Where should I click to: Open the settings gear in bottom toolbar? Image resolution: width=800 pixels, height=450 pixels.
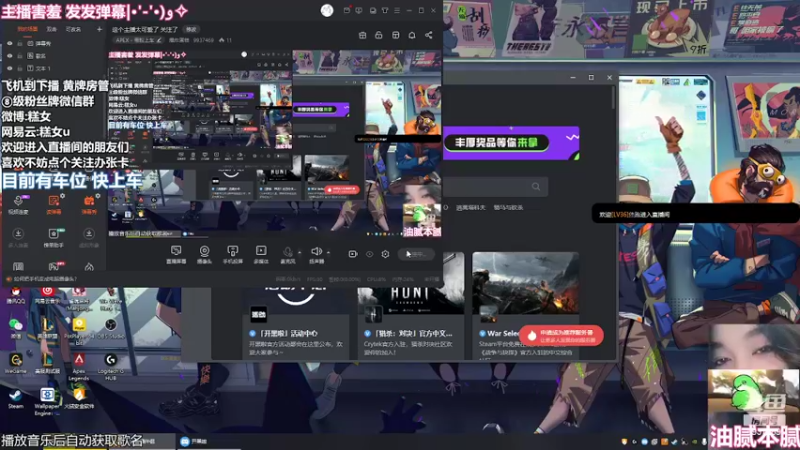pos(385,254)
